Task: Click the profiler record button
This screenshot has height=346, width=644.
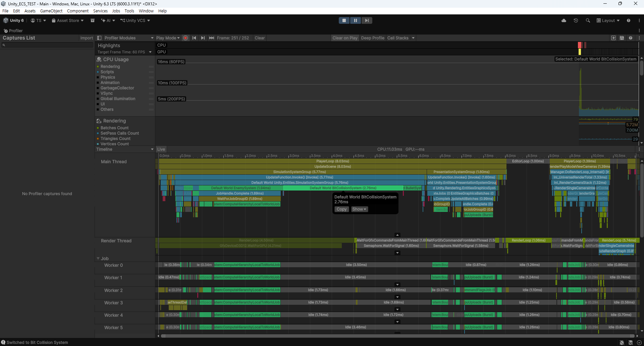Action: point(185,38)
